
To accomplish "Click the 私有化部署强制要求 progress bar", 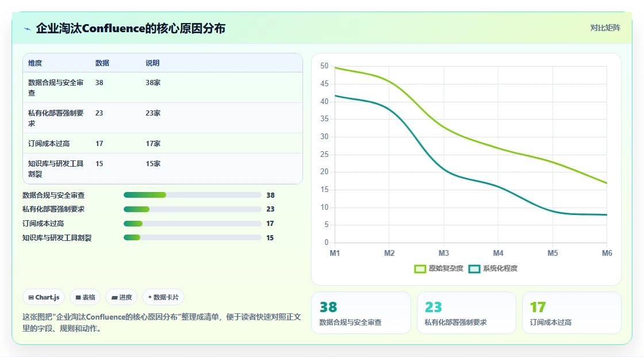I will 192,209.
